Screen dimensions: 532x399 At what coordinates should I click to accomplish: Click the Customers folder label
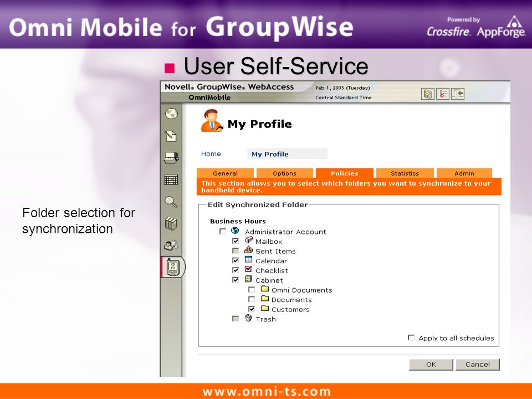[x=290, y=309]
